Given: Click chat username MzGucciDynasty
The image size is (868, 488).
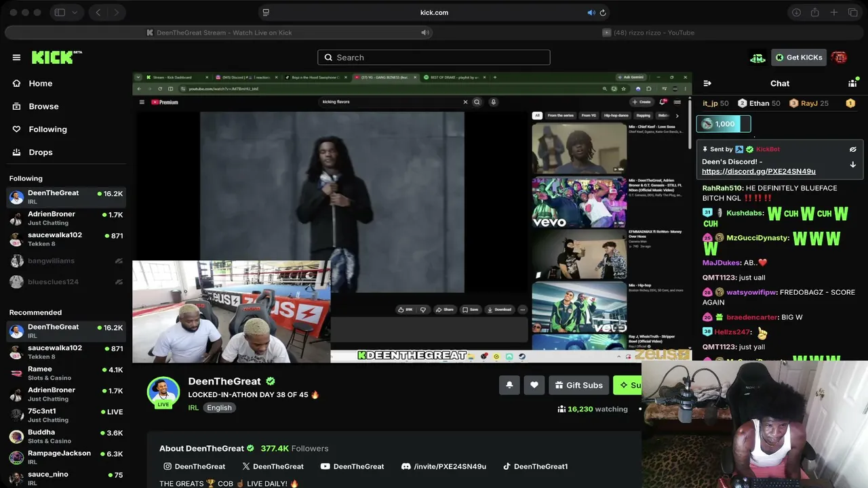Looking at the screenshot, I should pyautogui.click(x=757, y=238).
